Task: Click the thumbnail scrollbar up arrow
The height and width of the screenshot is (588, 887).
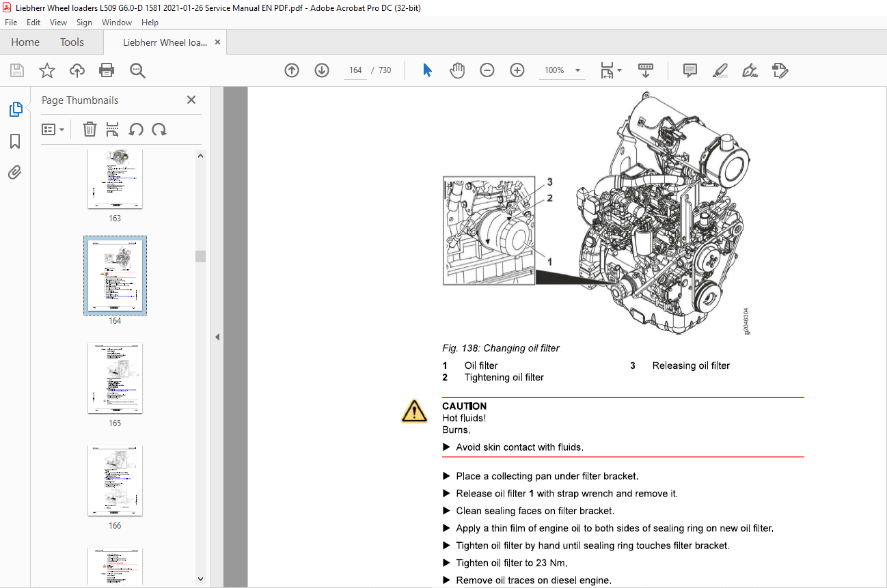Action: [200, 156]
